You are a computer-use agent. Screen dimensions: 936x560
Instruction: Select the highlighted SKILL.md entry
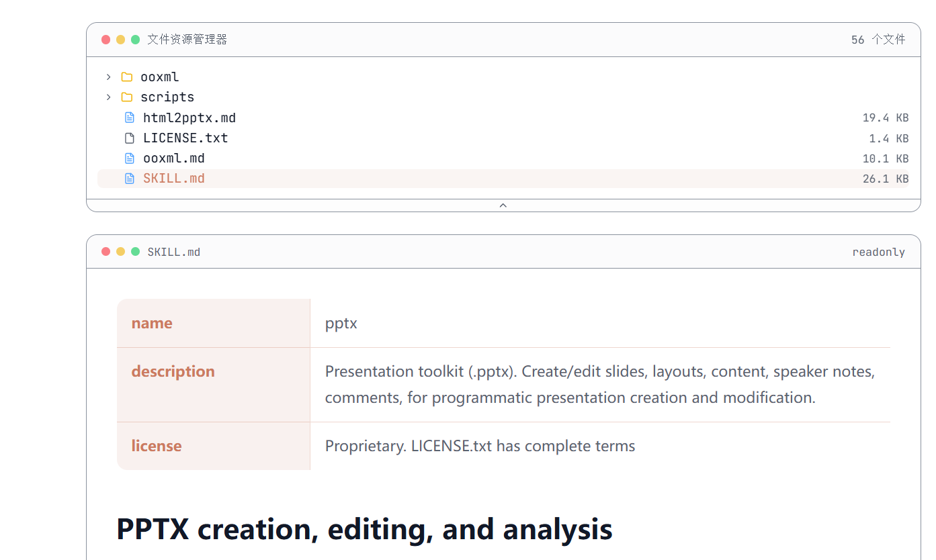coord(173,179)
